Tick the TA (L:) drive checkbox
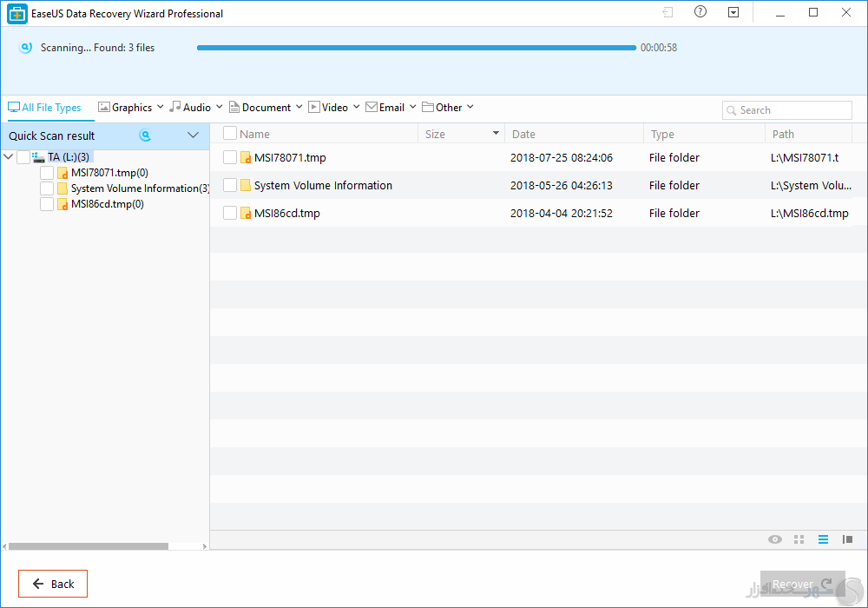Screen dimensions: 868x608 (x=23, y=157)
